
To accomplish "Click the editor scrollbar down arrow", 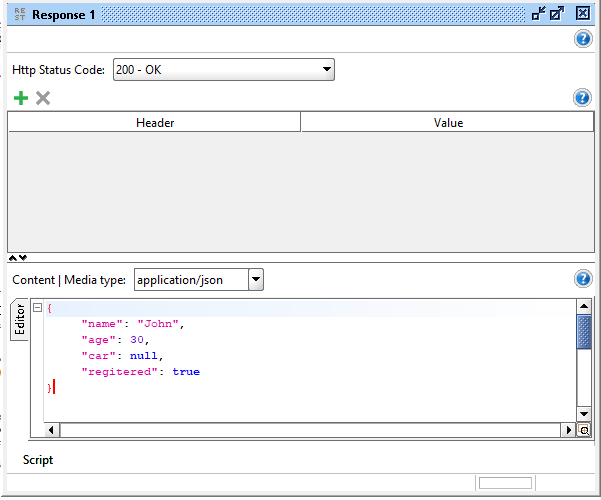I will coord(583,413).
